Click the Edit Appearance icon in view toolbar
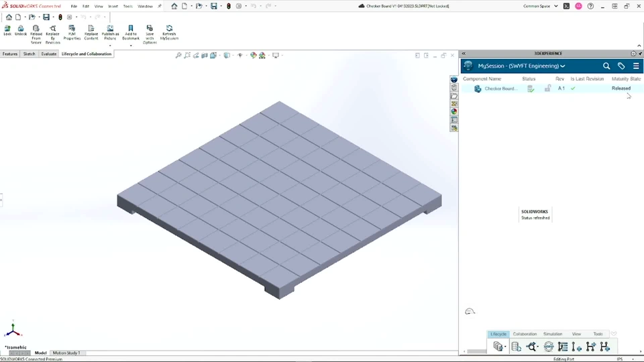The width and height of the screenshot is (644, 362). click(253, 55)
